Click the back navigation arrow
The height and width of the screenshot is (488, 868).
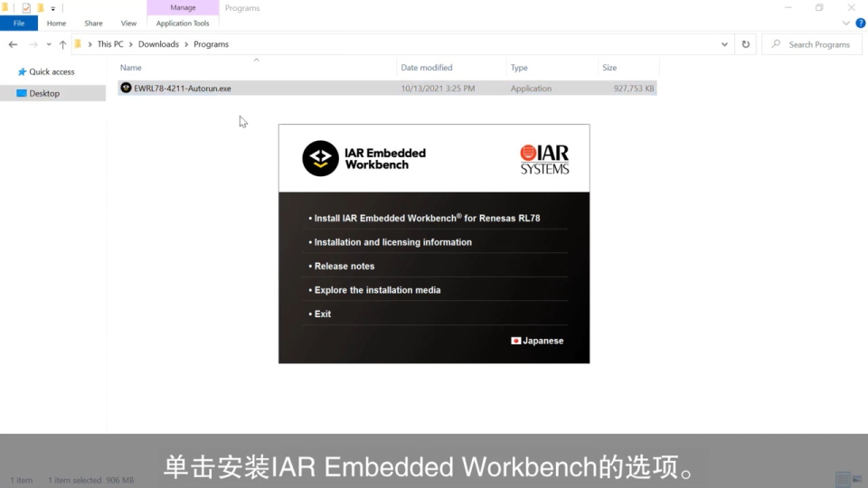click(13, 44)
